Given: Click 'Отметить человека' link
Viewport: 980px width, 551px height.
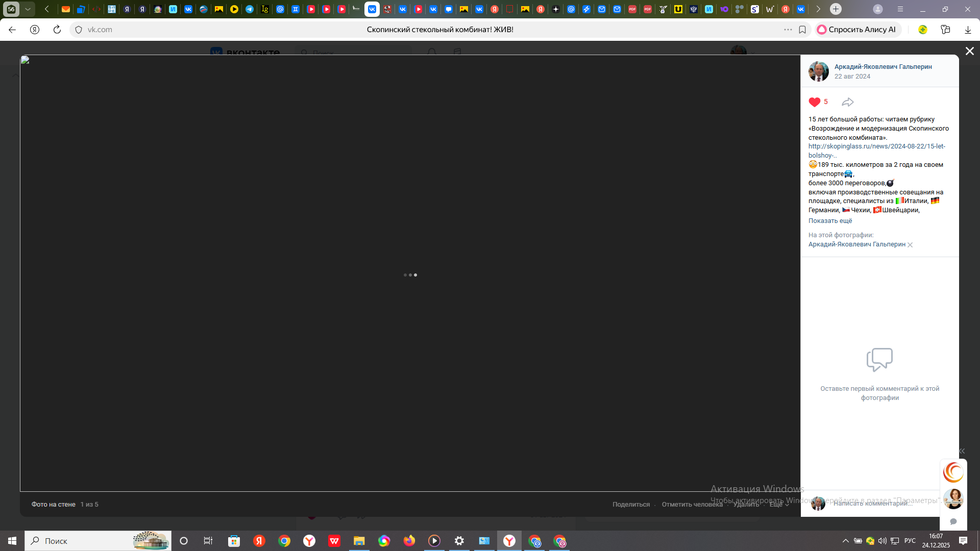Looking at the screenshot, I should tap(692, 505).
